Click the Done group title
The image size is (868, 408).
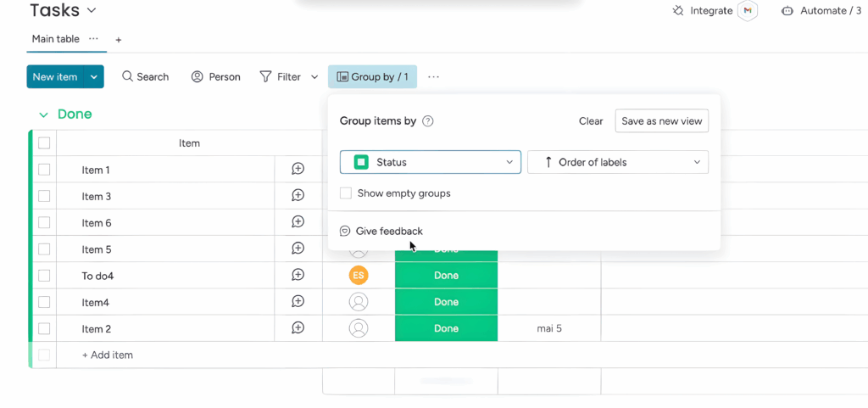point(75,114)
